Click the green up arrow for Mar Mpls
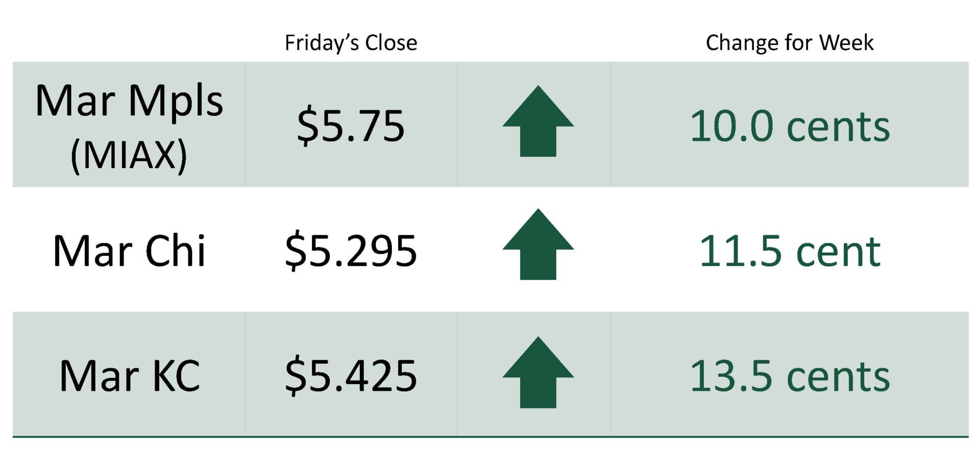The image size is (980, 455). [538, 122]
